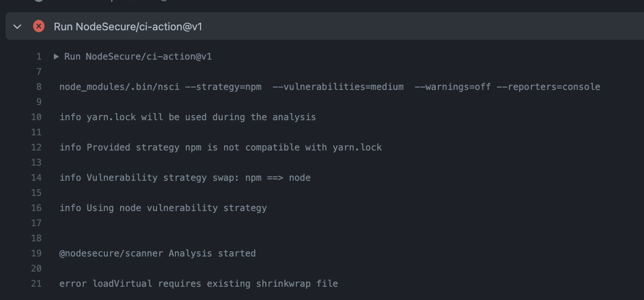Click the node vulnerability strategy info line
644x300 pixels.
coord(163,208)
